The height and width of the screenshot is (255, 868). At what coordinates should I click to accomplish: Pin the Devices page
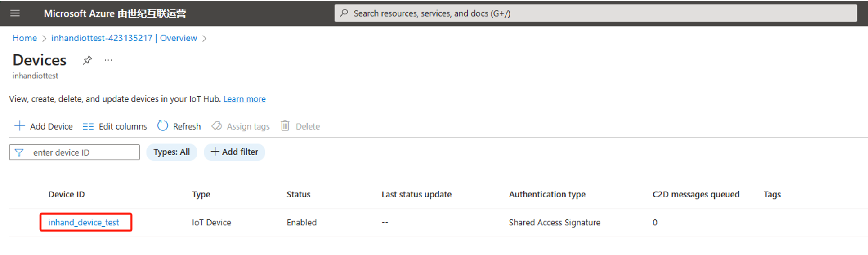(87, 60)
